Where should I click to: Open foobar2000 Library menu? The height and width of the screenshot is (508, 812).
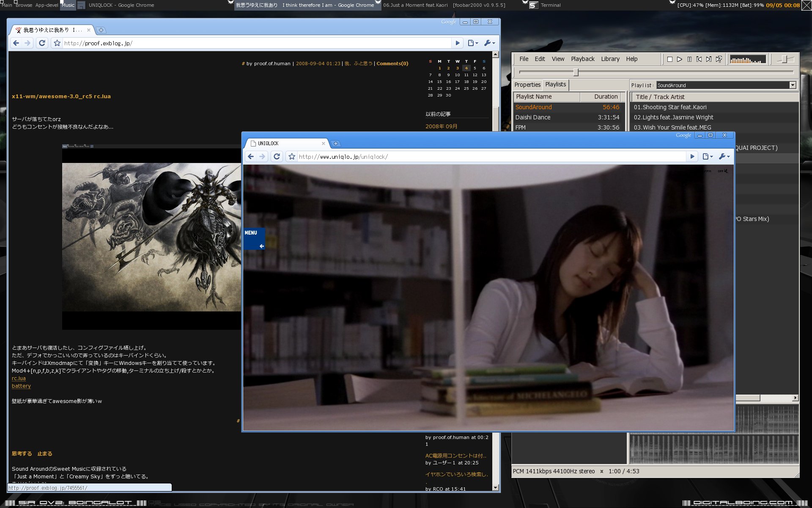pyautogui.click(x=610, y=59)
